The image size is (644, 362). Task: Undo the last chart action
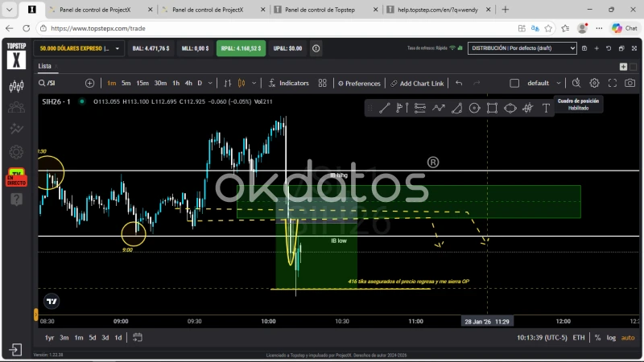coord(459,83)
